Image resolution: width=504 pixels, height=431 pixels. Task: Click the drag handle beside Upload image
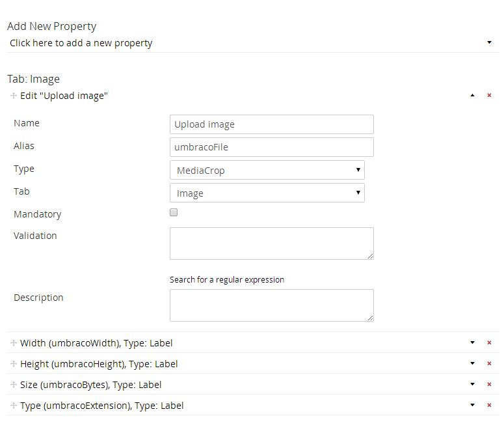(x=14, y=96)
